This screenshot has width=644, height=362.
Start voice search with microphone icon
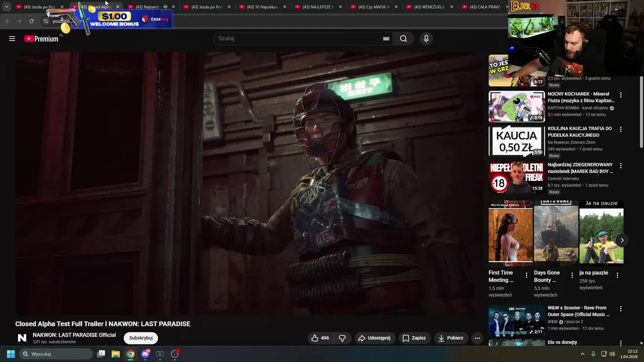coord(426,39)
